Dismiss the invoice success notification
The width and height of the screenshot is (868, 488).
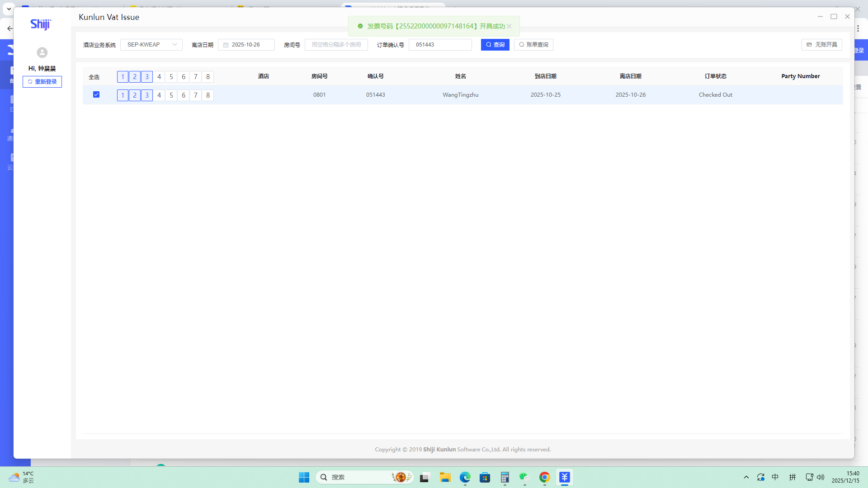(x=509, y=26)
